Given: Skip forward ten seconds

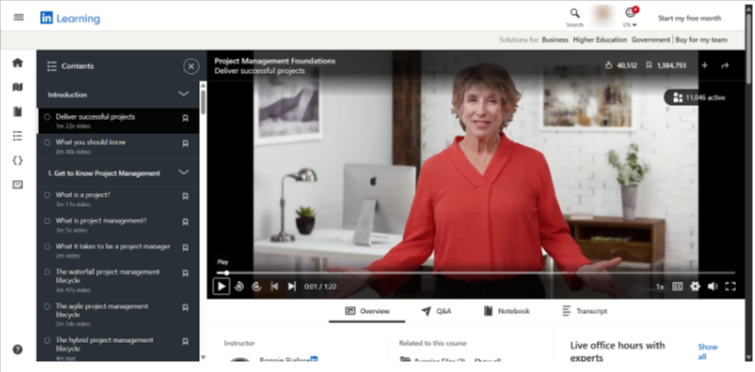Looking at the screenshot, I should coord(257,286).
